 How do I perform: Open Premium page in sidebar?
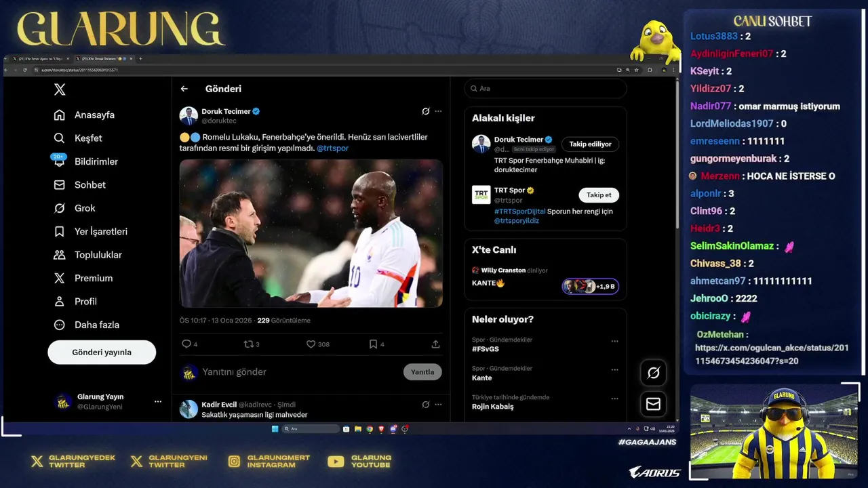pos(83,279)
